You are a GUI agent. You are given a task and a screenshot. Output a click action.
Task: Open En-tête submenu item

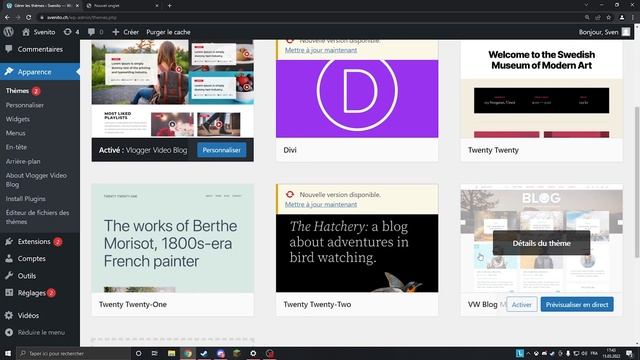[16, 147]
